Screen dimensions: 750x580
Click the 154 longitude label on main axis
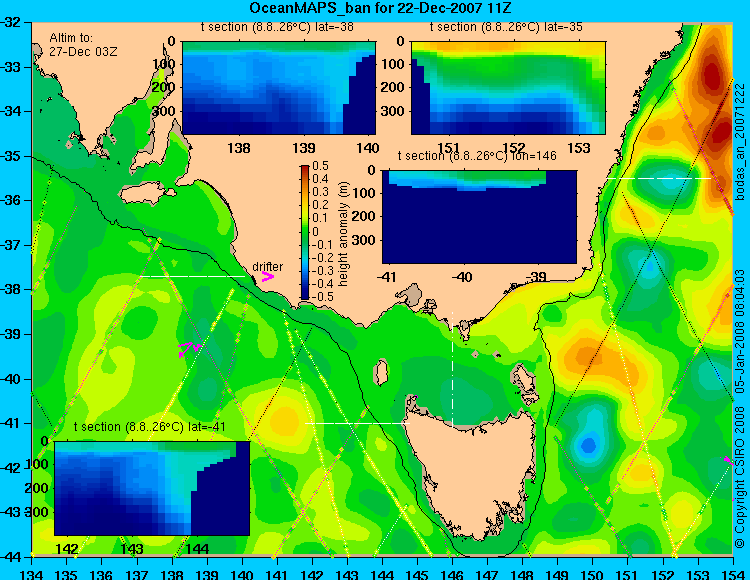point(732,574)
